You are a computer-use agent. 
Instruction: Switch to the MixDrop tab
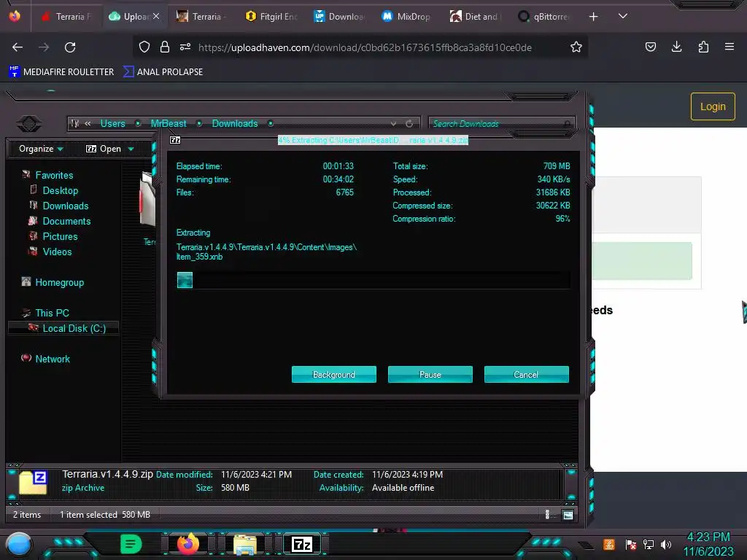tap(407, 17)
